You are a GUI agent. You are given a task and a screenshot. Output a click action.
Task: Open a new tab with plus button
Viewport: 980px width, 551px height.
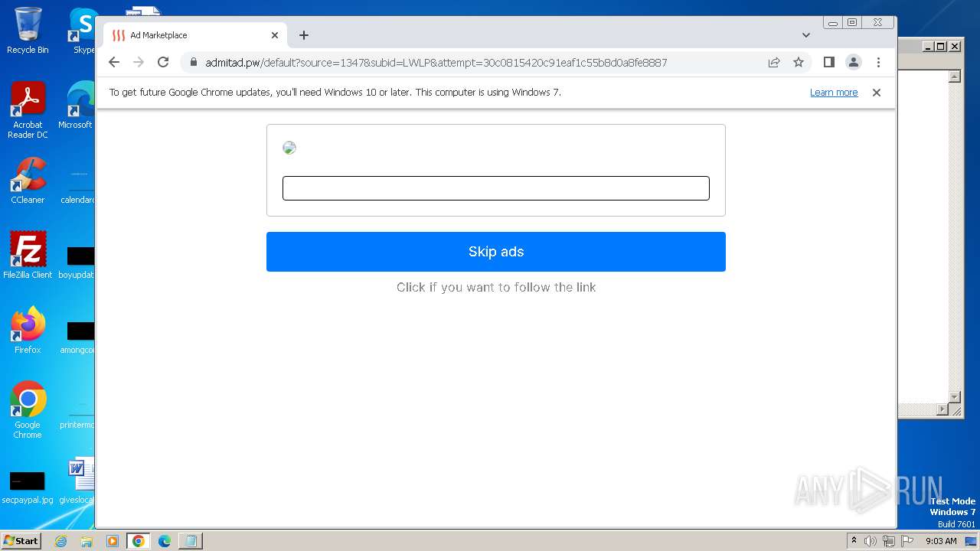304,35
